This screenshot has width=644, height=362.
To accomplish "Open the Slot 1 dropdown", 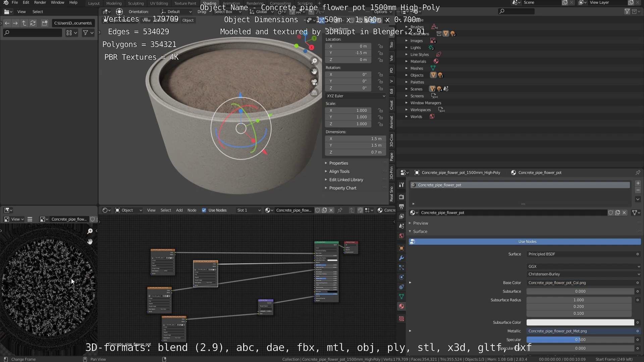I will tap(249, 210).
